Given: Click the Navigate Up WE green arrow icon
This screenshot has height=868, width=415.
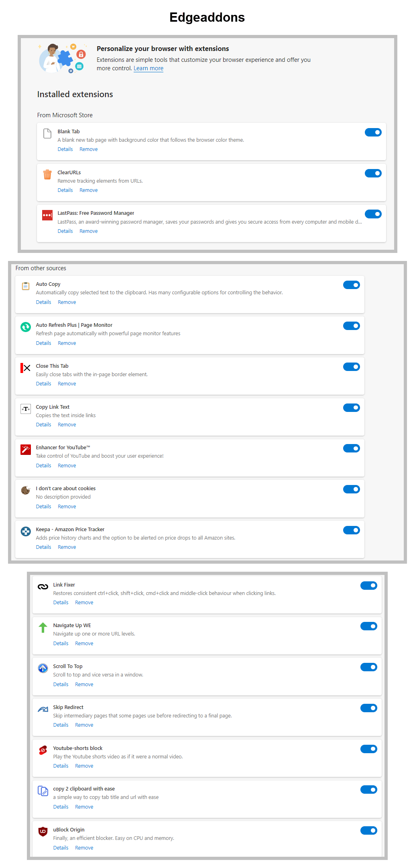Looking at the screenshot, I should pos(43,627).
